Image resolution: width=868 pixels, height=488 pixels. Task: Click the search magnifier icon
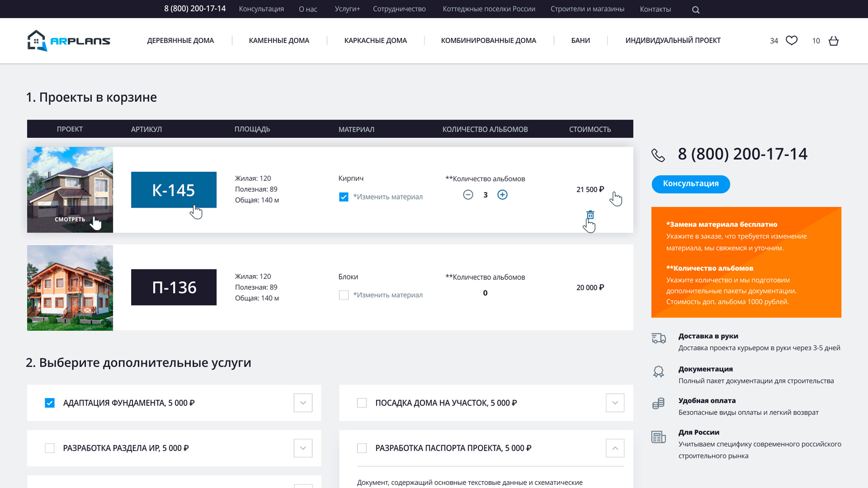695,10
